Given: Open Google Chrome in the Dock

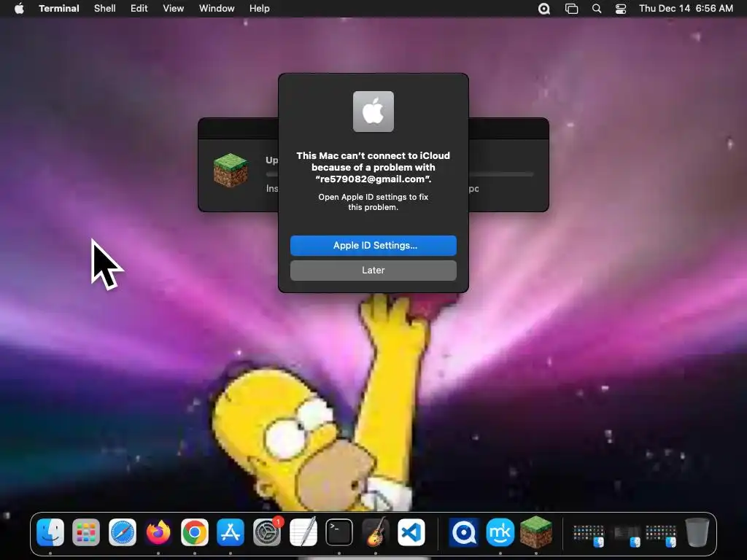Looking at the screenshot, I should 194,532.
